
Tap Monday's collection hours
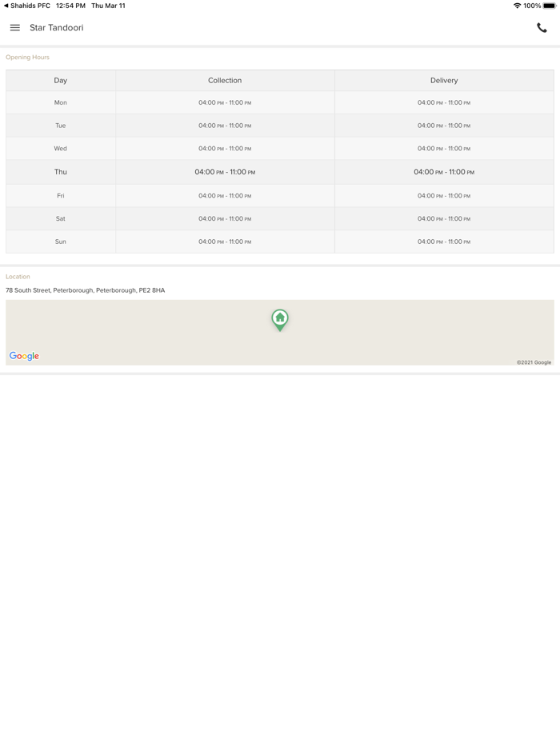[225, 103]
